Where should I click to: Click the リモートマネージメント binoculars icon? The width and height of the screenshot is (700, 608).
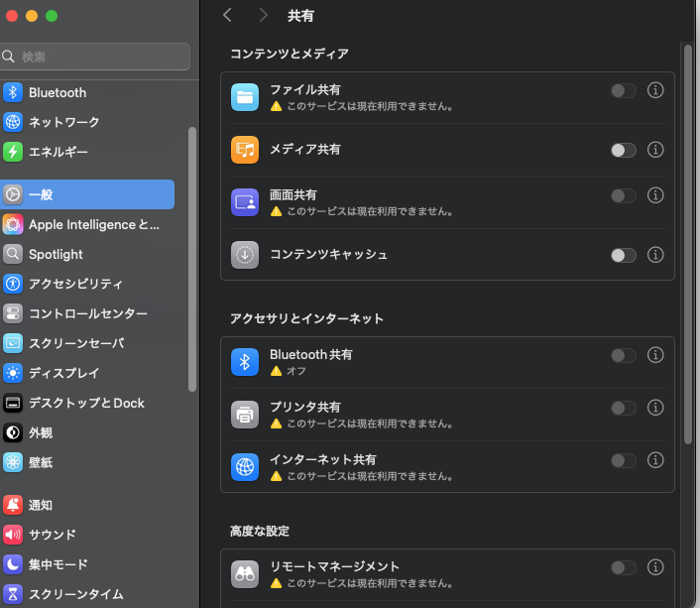[x=245, y=574]
